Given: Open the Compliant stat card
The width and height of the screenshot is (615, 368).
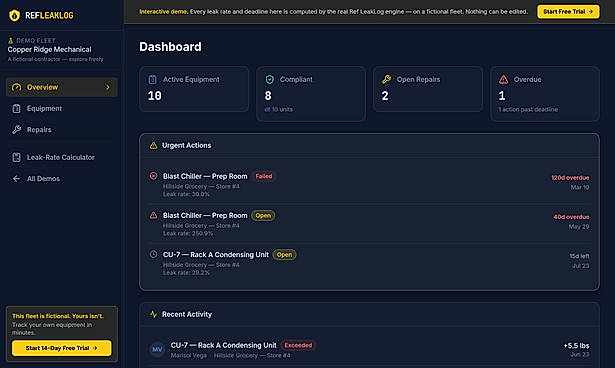Looking at the screenshot, I should (311, 94).
